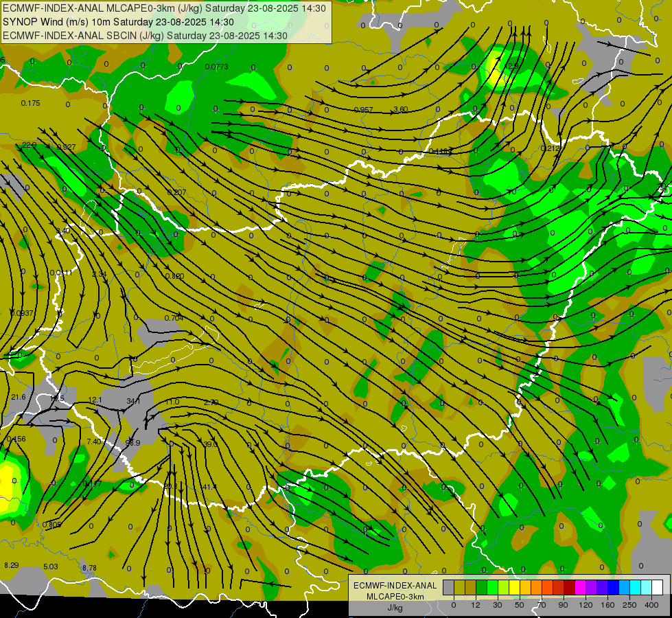Click the map value '0.927'

pyautogui.click(x=66, y=147)
